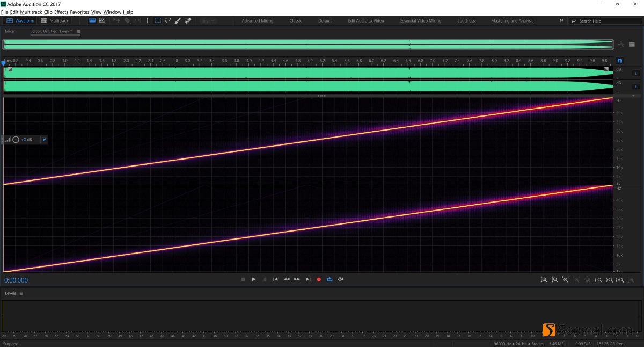Switch to Classic workspace

point(296,21)
